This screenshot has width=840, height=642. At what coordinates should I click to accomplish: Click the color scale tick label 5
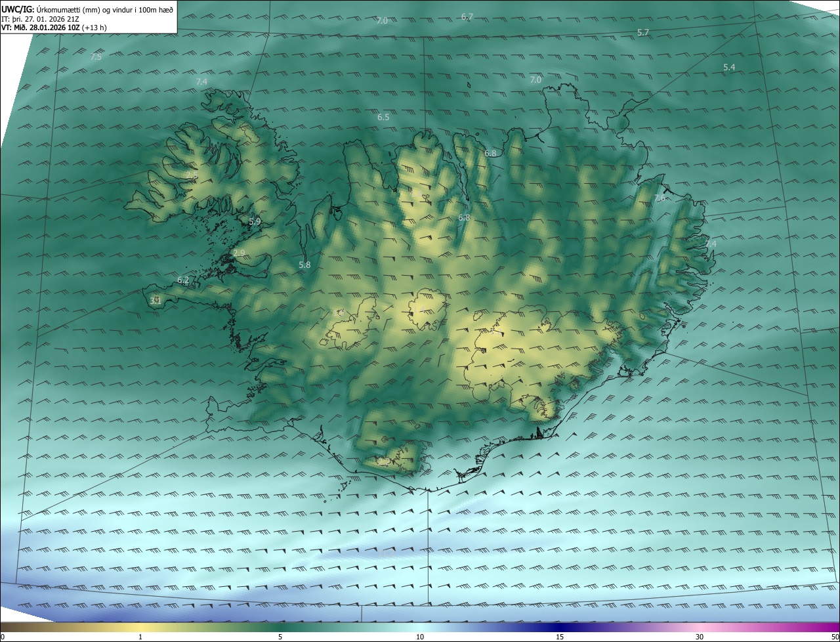[x=280, y=637]
